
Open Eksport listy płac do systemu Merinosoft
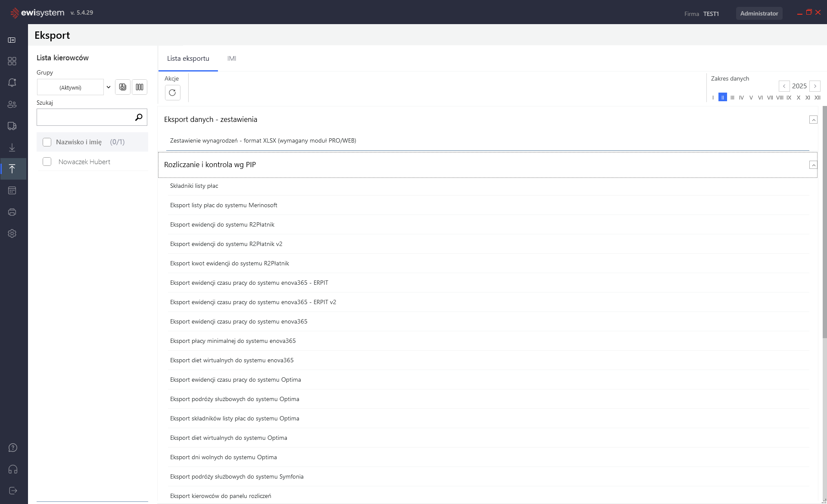[488, 205]
